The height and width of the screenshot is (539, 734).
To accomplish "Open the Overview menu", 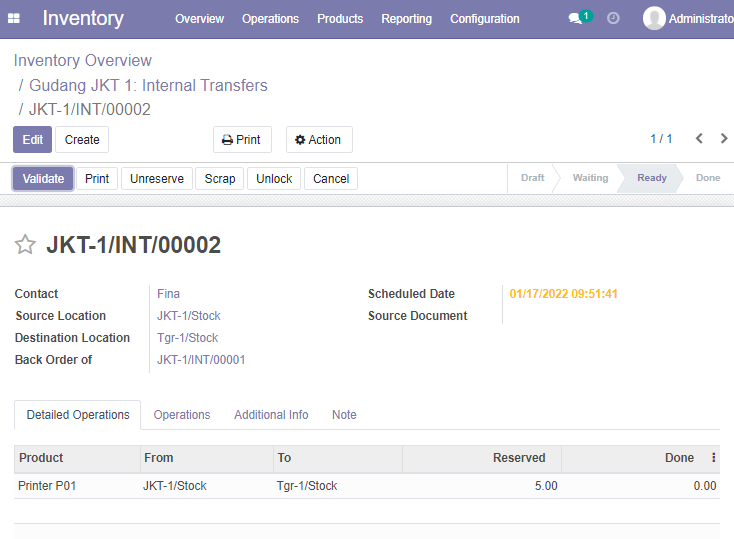I will pyautogui.click(x=199, y=19).
